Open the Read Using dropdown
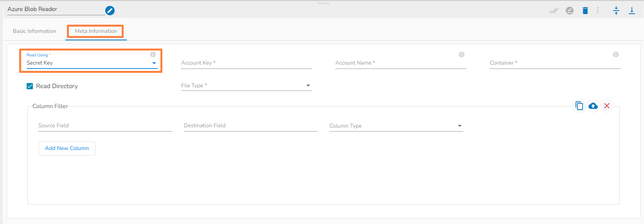The width and height of the screenshot is (644, 224). pos(92,63)
